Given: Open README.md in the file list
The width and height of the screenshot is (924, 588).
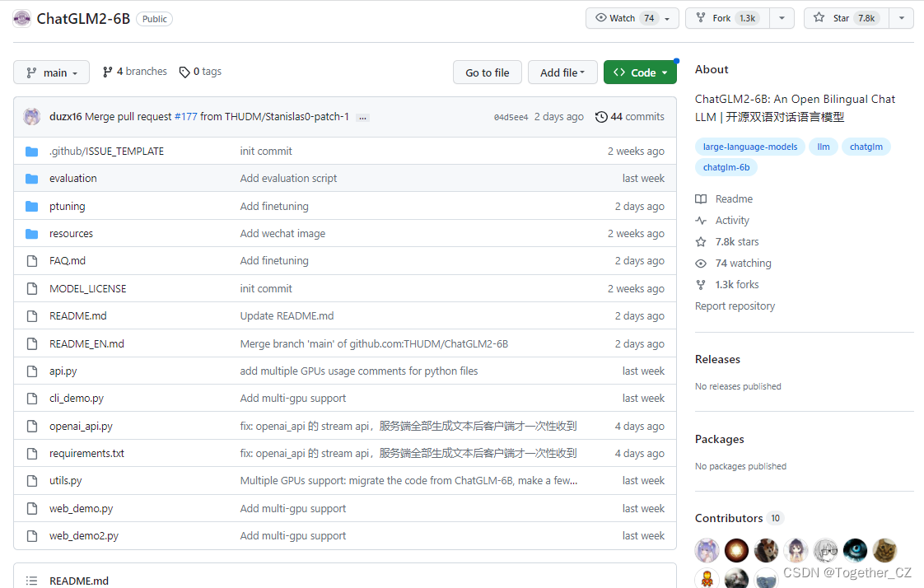Looking at the screenshot, I should 77,316.
